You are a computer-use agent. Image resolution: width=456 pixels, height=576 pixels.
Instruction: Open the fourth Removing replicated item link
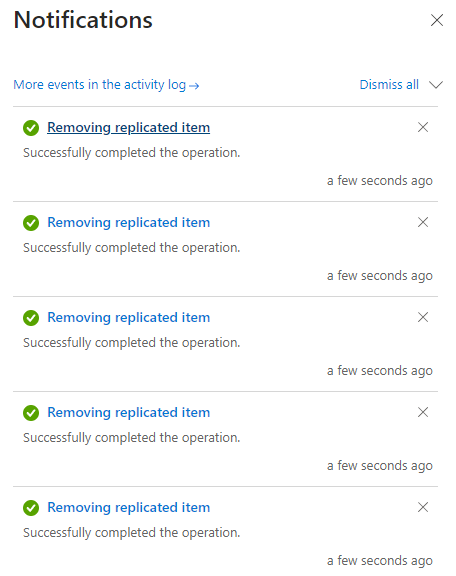coord(129,413)
